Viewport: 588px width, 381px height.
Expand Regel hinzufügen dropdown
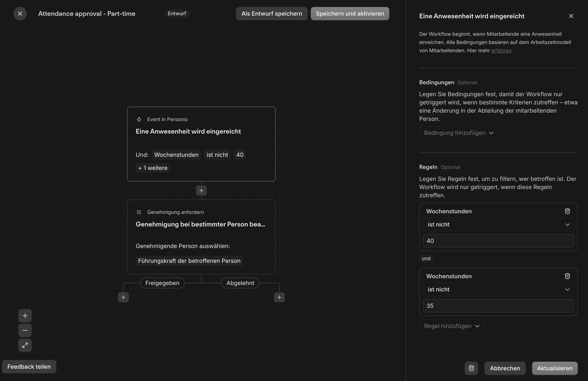click(x=451, y=326)
